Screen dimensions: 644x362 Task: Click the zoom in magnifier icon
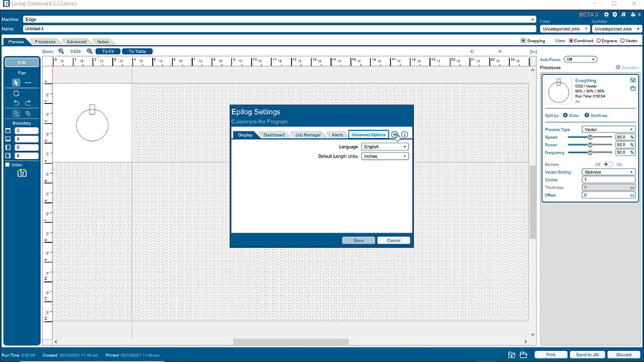coord(90,52)
